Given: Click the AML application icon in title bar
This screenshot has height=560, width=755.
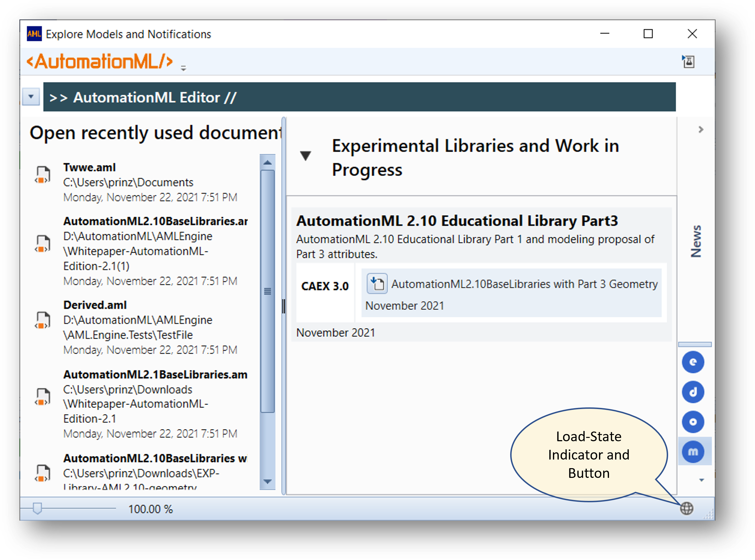Looking at the screenshot, I should click(34, 34).
